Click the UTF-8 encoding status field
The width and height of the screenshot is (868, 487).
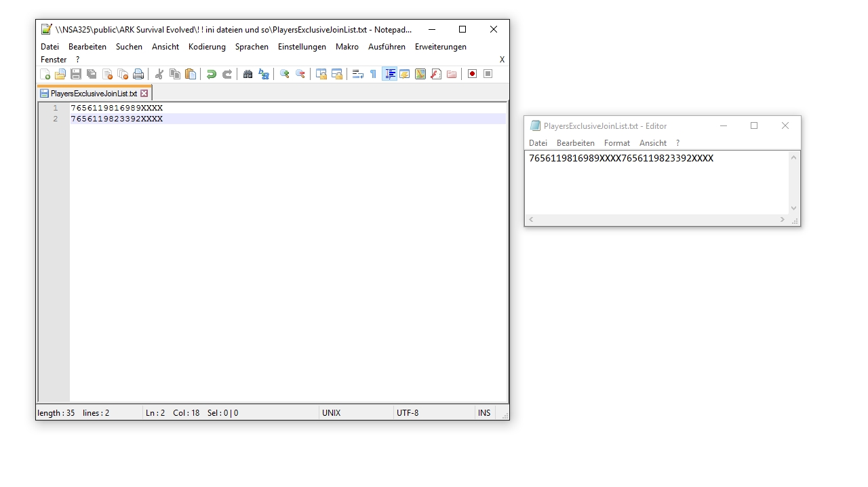(x=434, y=412)
